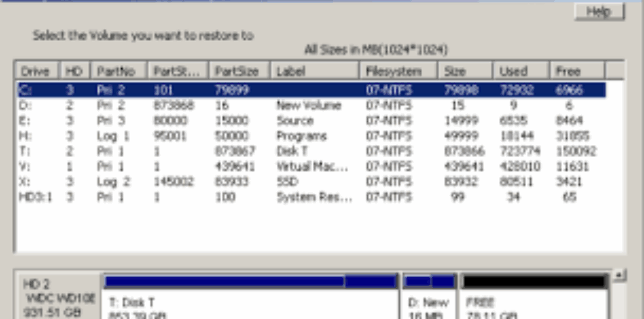This screenshot has width=644, height=319.
Task: Pick the T: Disk T row
Action: point(312,151)
